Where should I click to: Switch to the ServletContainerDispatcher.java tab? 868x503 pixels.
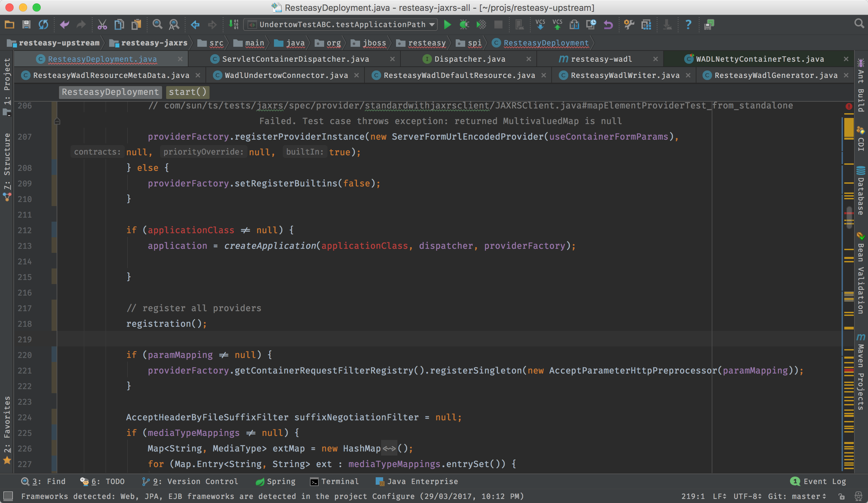click(295, 59)
